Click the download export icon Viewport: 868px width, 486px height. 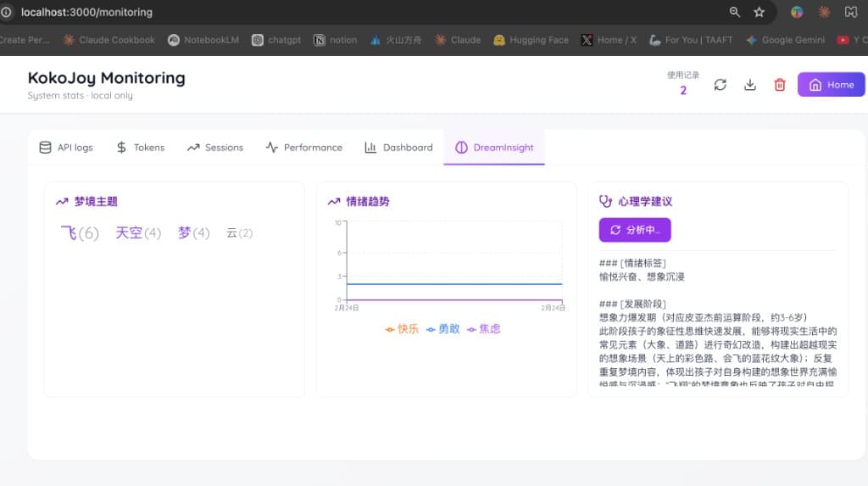[x=749, y=85]
